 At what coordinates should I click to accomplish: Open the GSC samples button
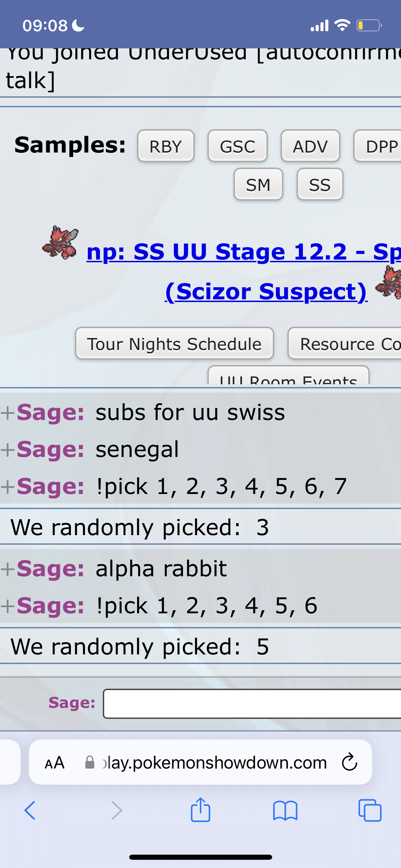[238, 146]
